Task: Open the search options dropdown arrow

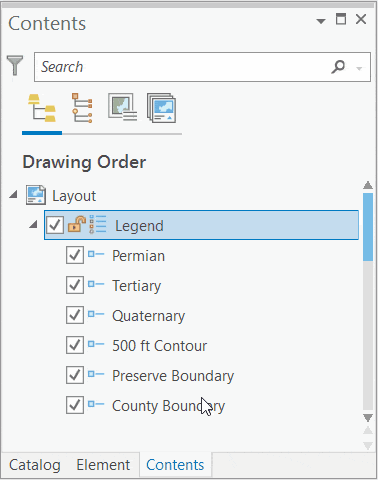Action: point(359,69)
